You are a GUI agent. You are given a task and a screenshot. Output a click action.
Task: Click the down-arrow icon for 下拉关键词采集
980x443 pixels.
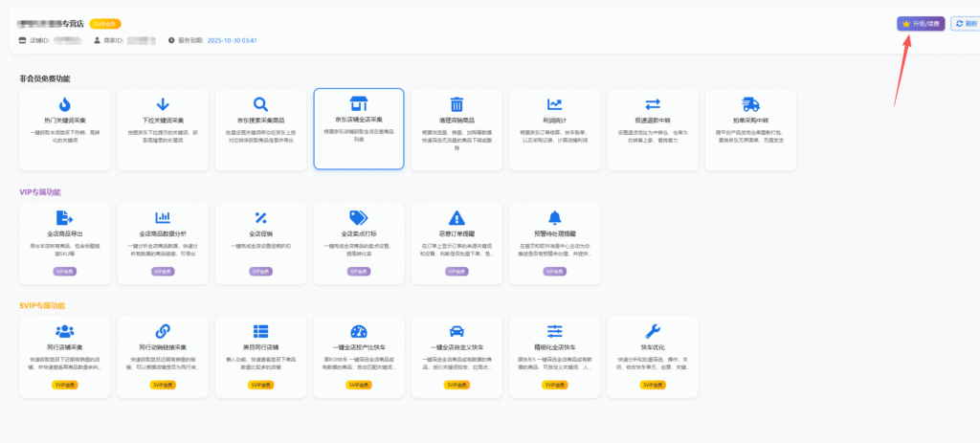point(162,104)
